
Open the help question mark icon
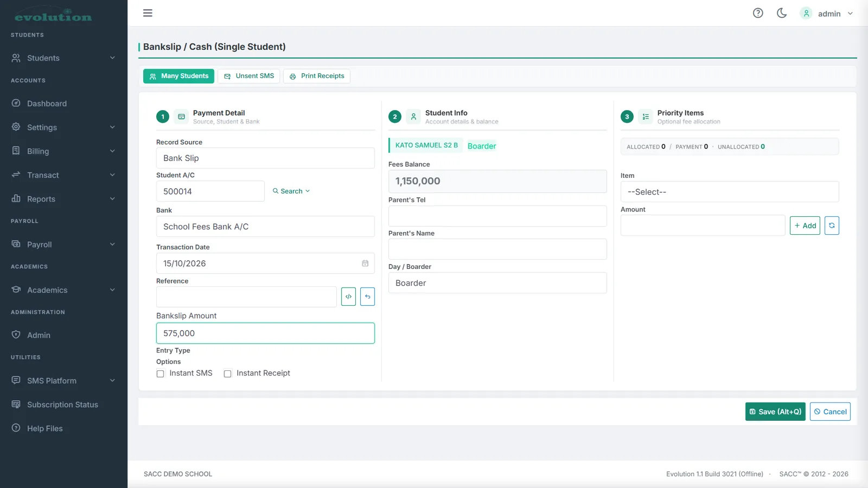point(758,13)
